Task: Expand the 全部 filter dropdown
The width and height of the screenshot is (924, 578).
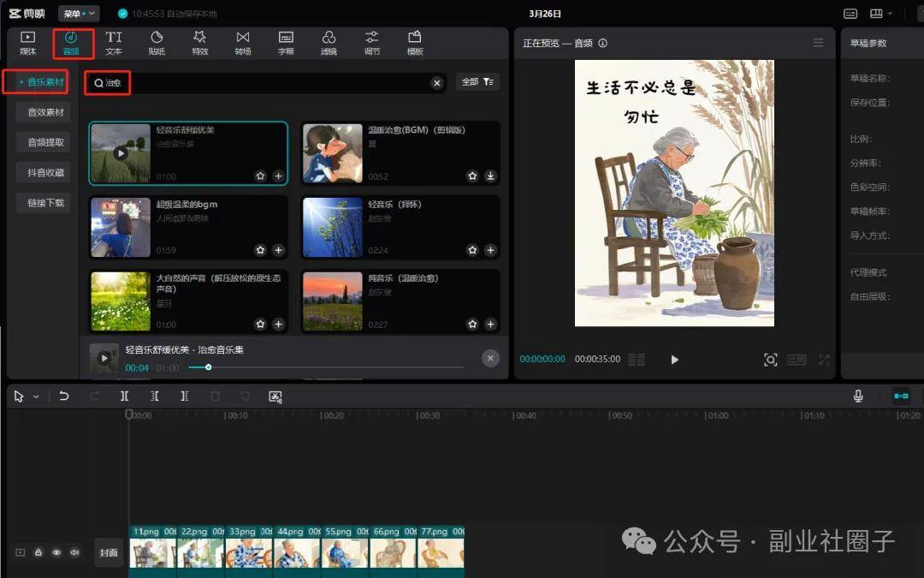Action: pos(477,82)
